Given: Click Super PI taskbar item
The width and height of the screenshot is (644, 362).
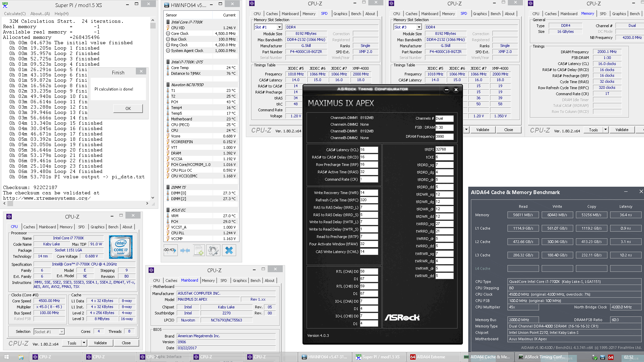Looking at the screenshot, I should 378,357.
